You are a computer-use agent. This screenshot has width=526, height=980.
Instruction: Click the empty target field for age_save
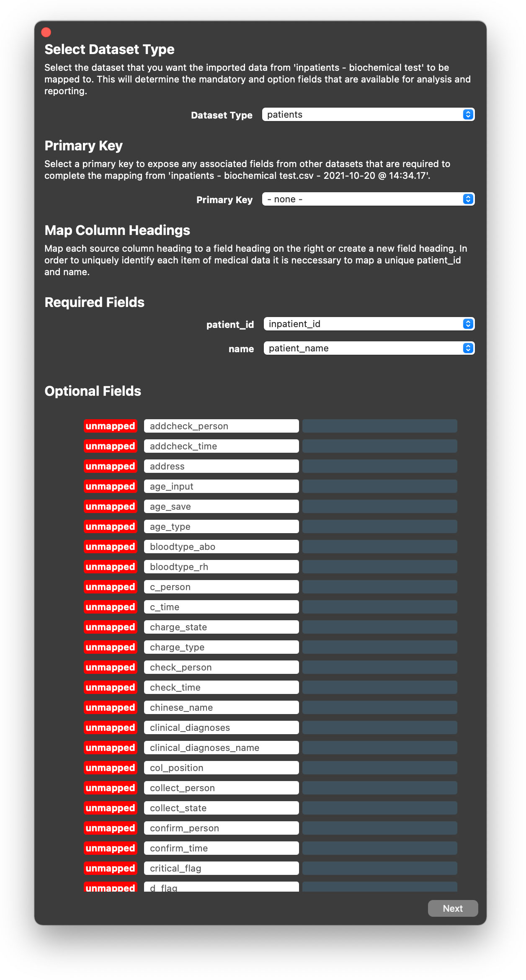click(379, 506)
